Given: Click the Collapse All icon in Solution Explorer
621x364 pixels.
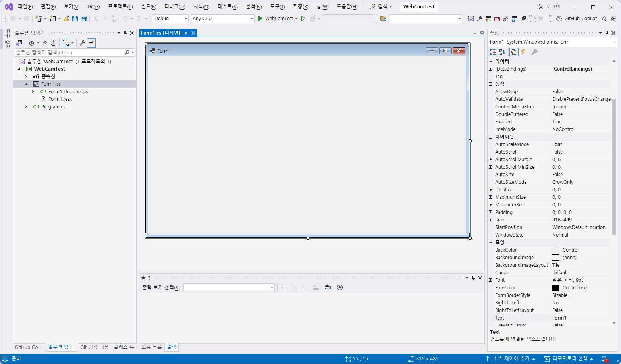Looking at the screenshot, I should coord(45,43).
